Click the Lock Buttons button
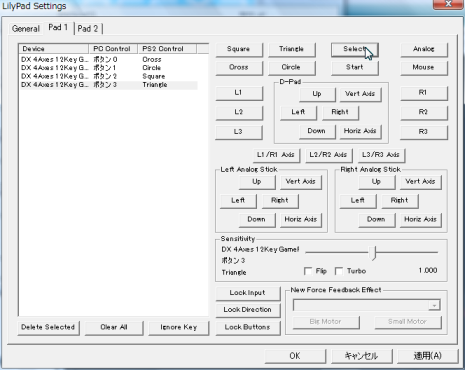Viewport: 465px width, 370px height. click(248, 328)
